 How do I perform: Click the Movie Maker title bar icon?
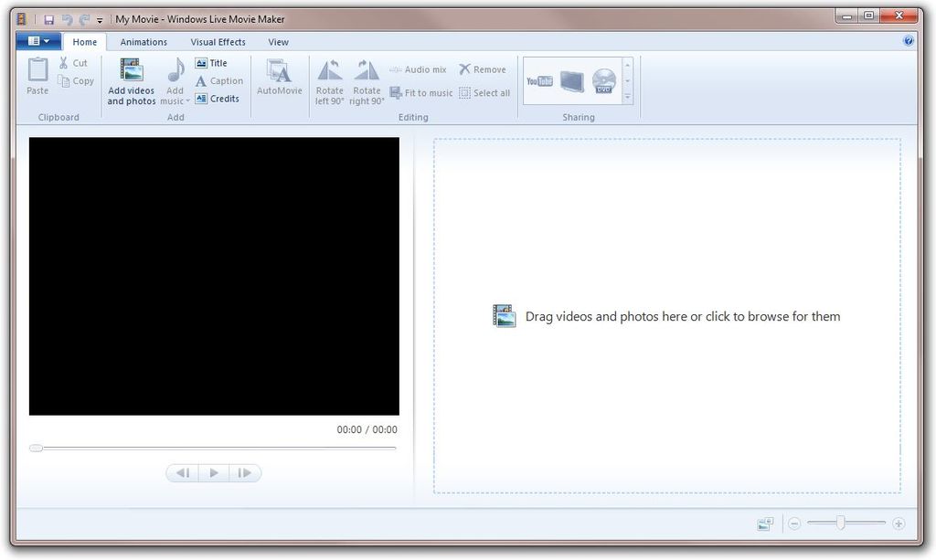point(22,19)
